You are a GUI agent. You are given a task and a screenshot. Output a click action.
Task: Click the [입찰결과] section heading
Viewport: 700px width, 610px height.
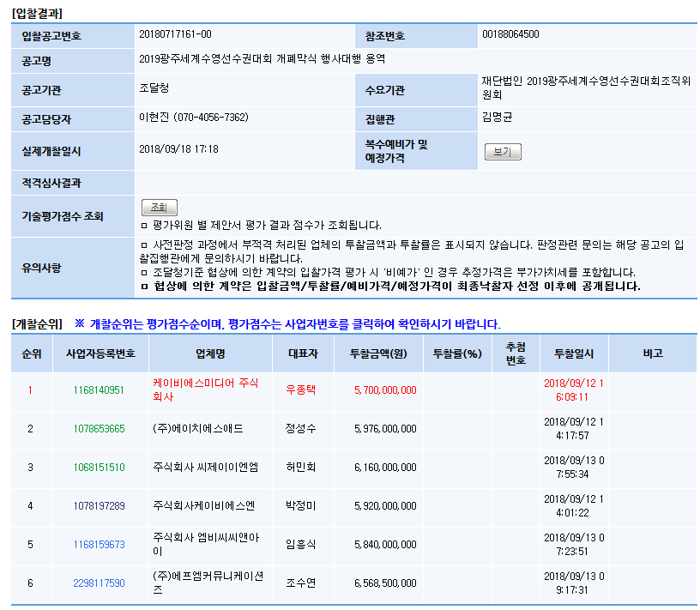pos(37,14)
